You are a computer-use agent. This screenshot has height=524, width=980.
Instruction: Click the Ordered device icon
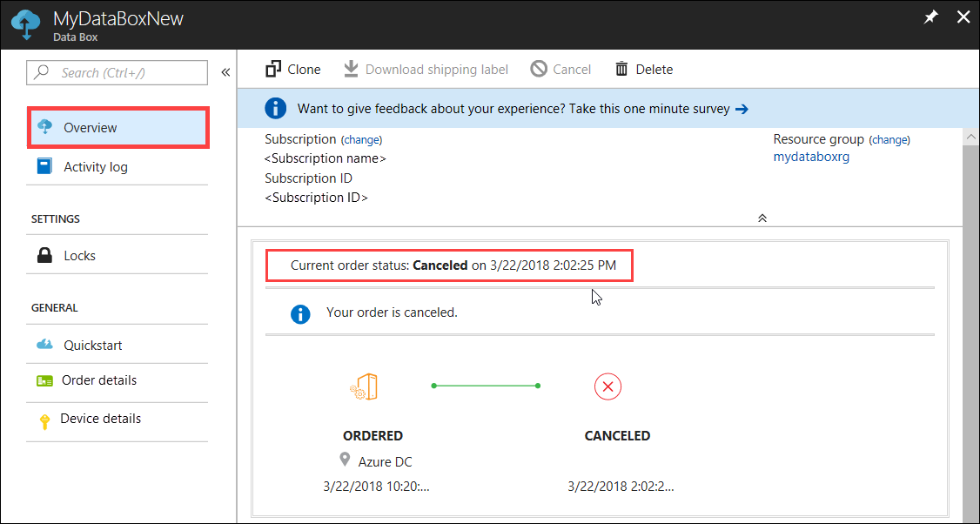pyautogui.click(x=364, y=386)
